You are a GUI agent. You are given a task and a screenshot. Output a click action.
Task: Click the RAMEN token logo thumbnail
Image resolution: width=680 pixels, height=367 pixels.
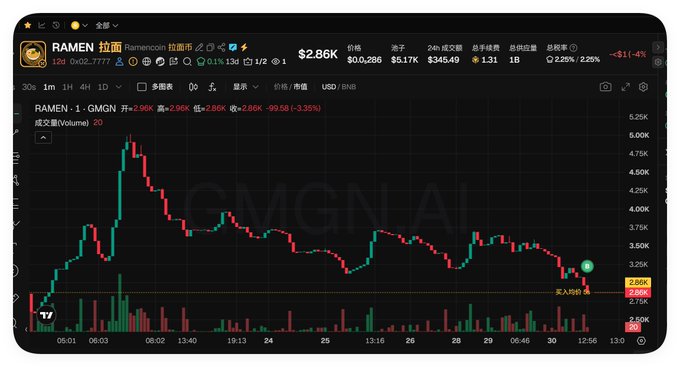[33, 54]
